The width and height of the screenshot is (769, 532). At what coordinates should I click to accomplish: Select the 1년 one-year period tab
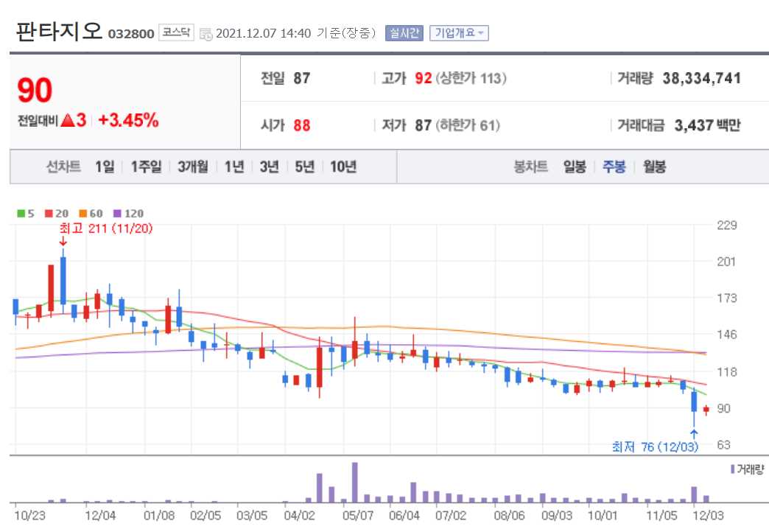pyautogui.click(x=233, y=167)
